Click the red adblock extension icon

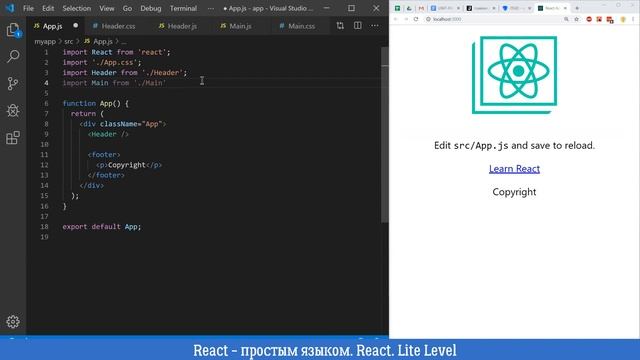589,19
